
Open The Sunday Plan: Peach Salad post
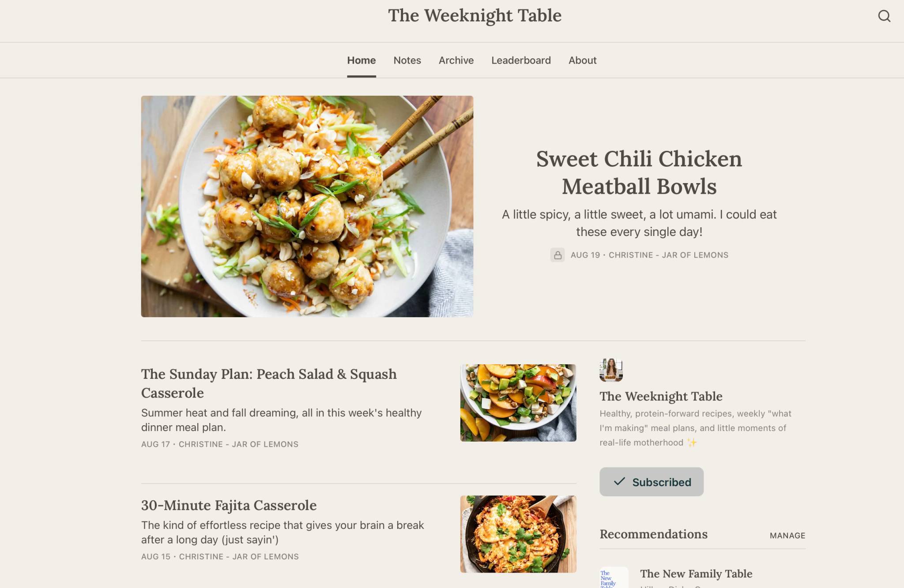269,383
